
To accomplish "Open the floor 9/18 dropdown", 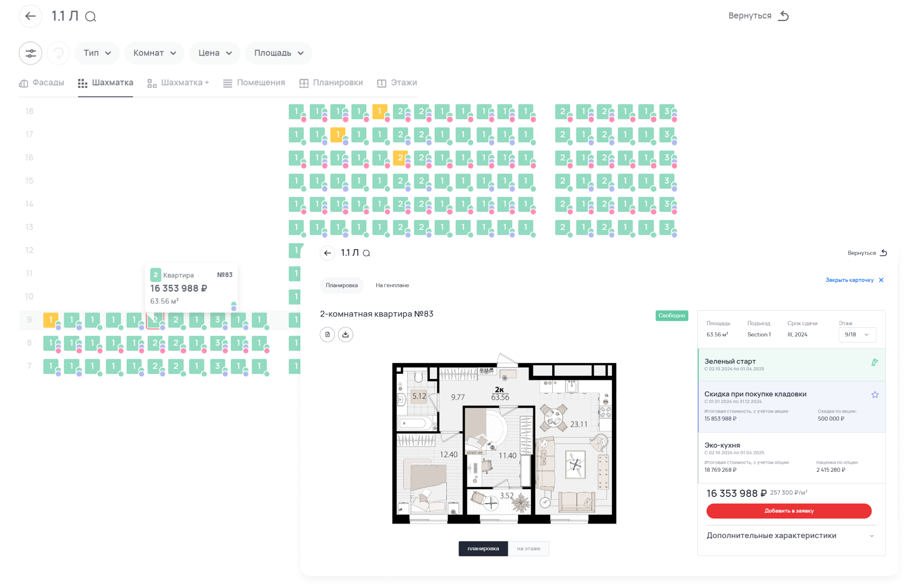I will (857, 335).
